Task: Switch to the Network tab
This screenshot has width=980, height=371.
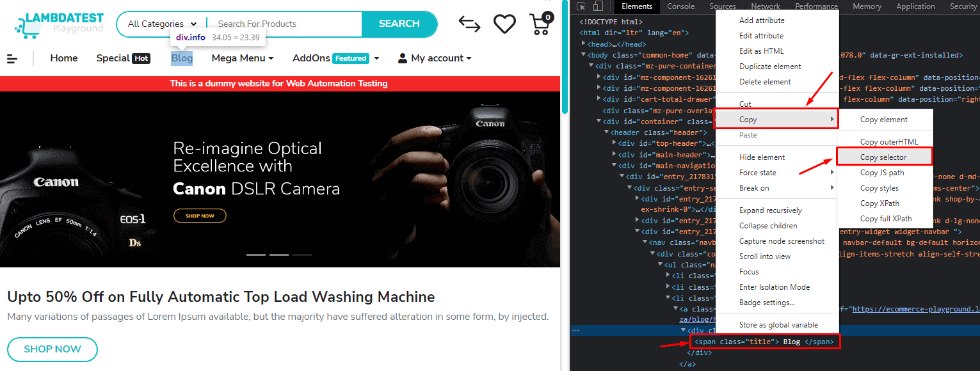Action: 766,6
